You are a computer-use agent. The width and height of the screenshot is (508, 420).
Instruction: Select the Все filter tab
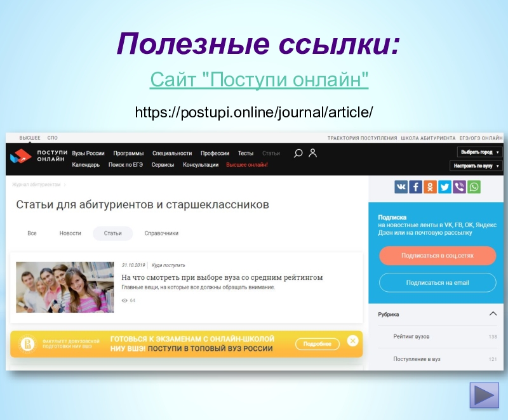32,233
